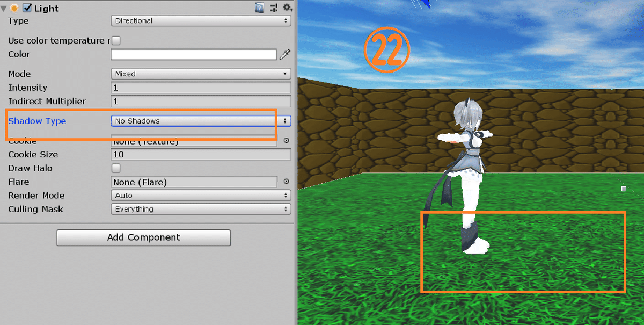Click the Cookie texture object field
644x325 pixels.
coord(194,141)
